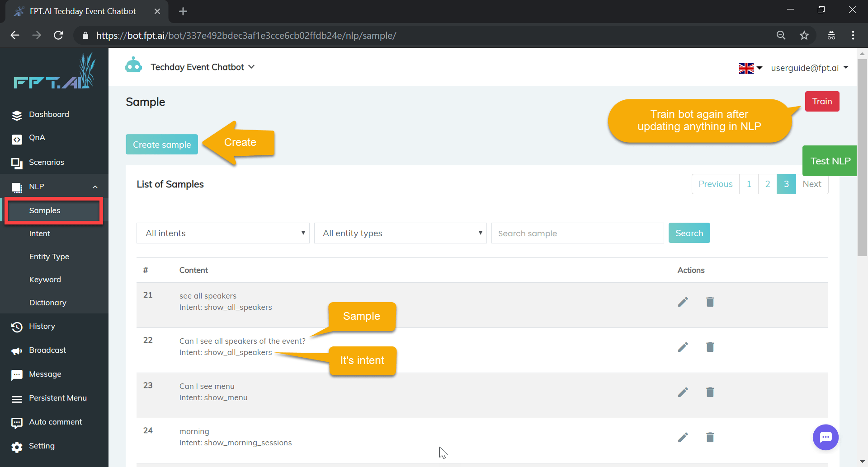Click the browser zoom magnifier icon
Viewport: 868px width, 467px height.
tap(781, 35)
